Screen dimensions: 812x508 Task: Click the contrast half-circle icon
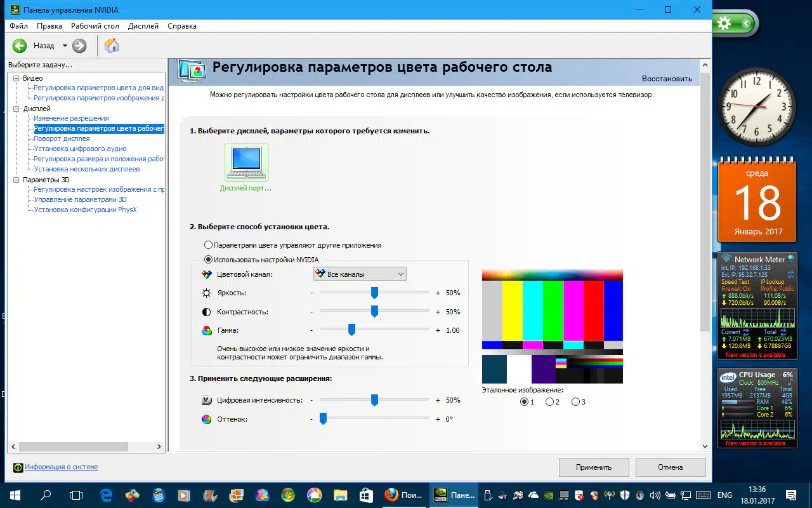click(206, 312)
